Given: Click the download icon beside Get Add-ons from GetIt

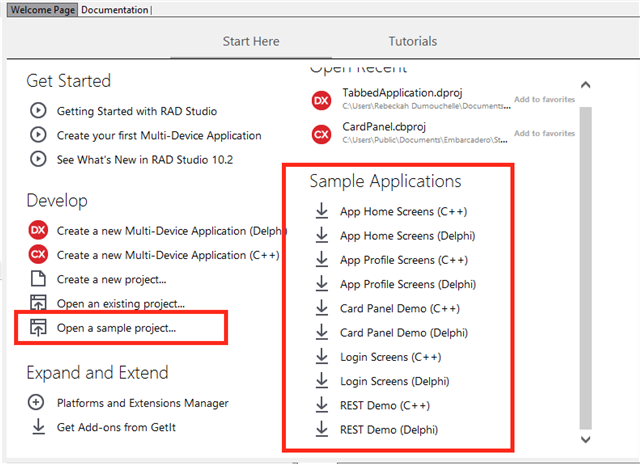Looking at the screenshot, I should [38, 426].
